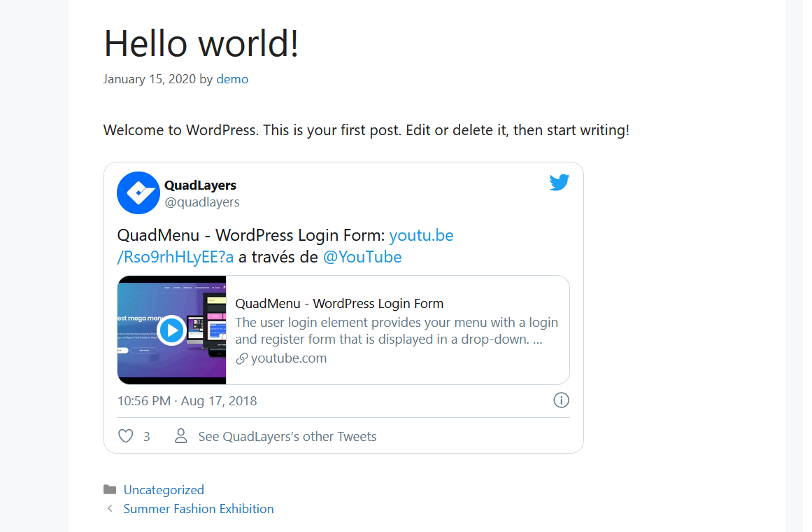812x532 pixels.
Task: Open the youtu.be short link
Action: [421, 235]
